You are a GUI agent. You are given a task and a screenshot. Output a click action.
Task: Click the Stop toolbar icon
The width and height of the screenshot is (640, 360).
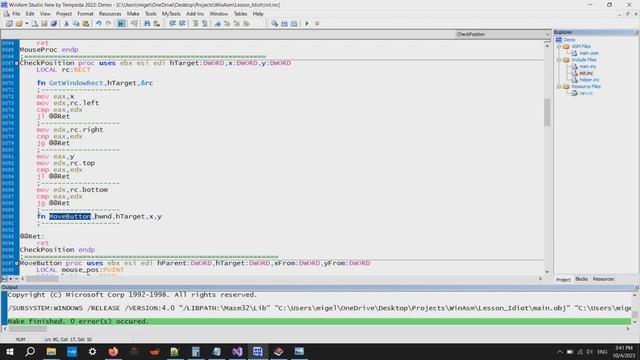(x=317, y=24)
